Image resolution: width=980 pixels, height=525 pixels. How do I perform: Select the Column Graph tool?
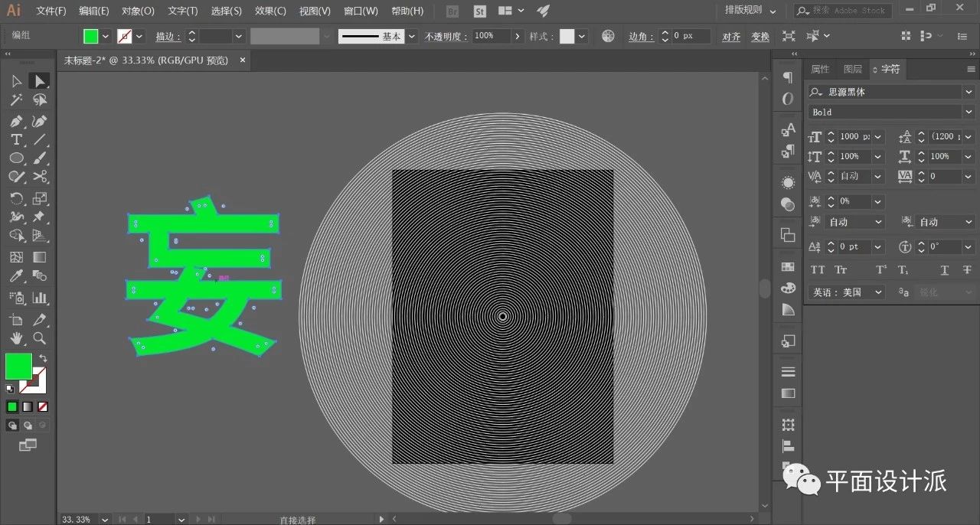(40, 298)
